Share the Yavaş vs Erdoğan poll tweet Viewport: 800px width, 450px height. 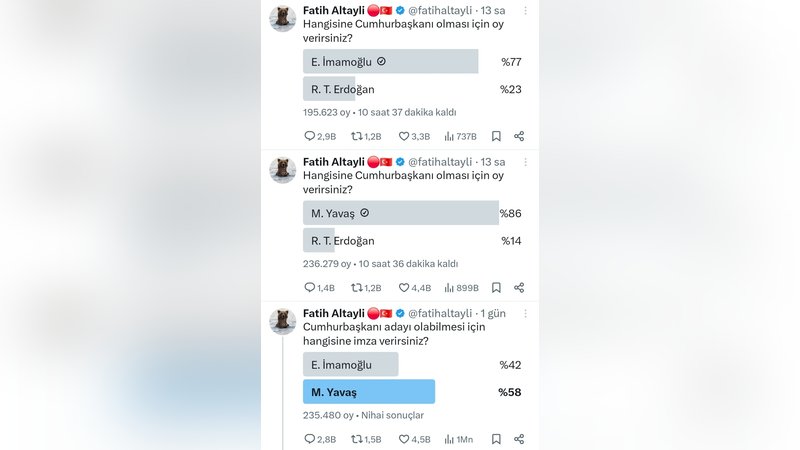pyautogui.click(x=519, y=287)
